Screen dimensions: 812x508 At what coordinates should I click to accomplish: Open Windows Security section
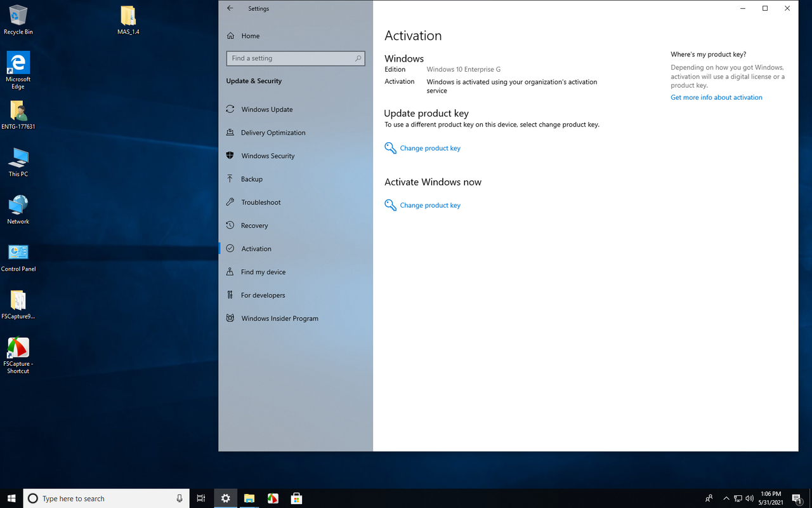[296, 156]
